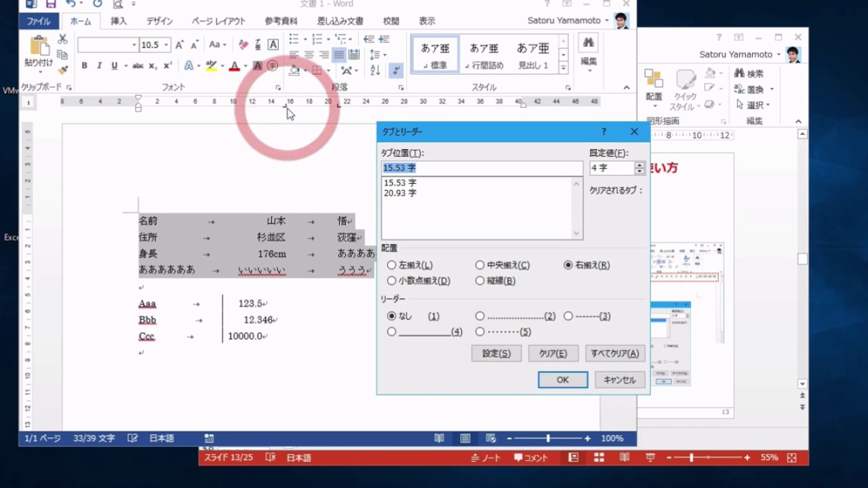Viewport: 868px width, 488px height.
Task: Click the Cut scissors icon
Action: [62, 39]
